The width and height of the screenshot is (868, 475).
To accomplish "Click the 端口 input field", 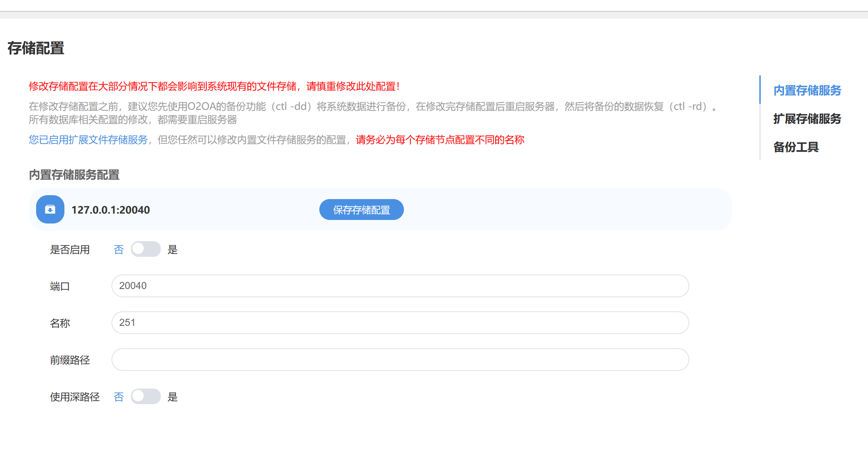I will (x=400, y=286).
